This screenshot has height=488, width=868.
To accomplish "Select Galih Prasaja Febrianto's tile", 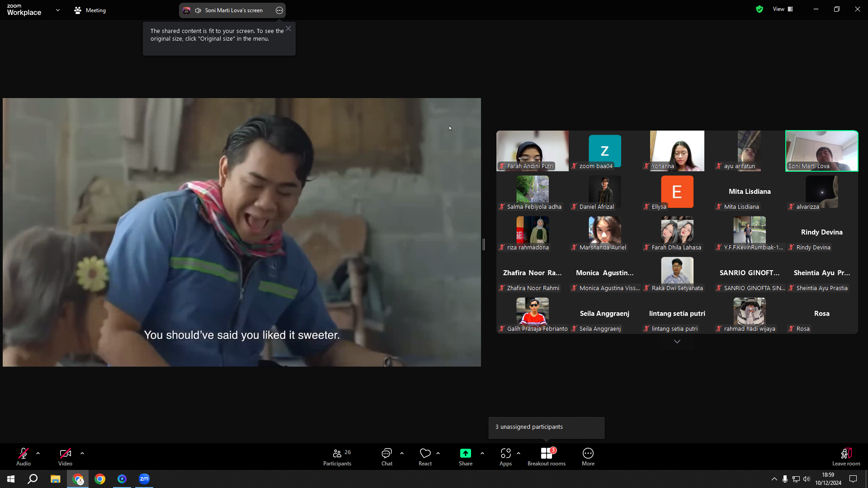I will (533, 314).
